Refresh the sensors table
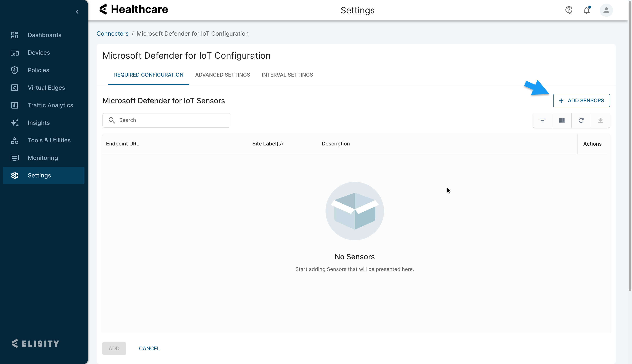Image resolution: width=632 pixels, height=364 pixels. 581,120
